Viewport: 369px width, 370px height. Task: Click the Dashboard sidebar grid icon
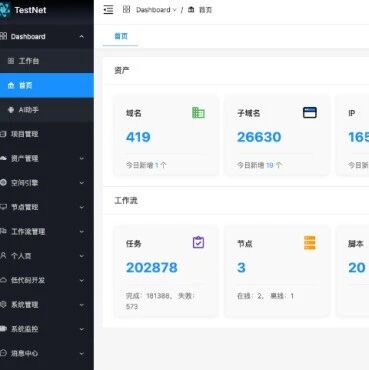point(3,36)
